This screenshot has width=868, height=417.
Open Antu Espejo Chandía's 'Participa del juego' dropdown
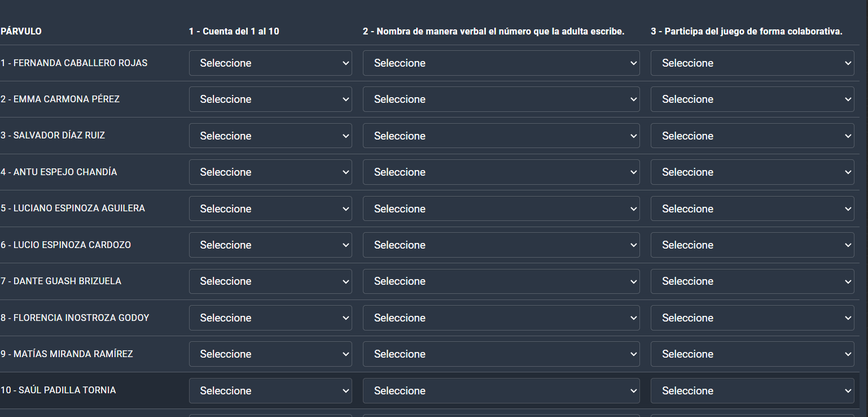(x=752, y=172)
